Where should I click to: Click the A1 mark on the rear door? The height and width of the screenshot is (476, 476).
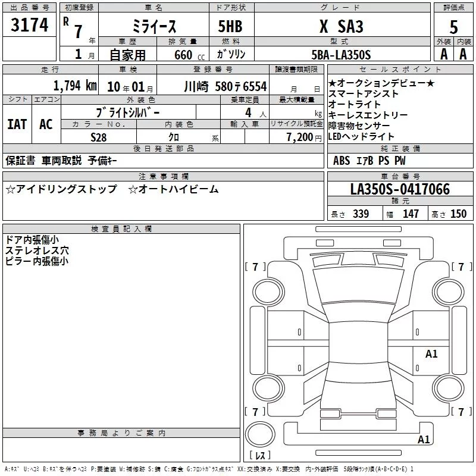431,353
